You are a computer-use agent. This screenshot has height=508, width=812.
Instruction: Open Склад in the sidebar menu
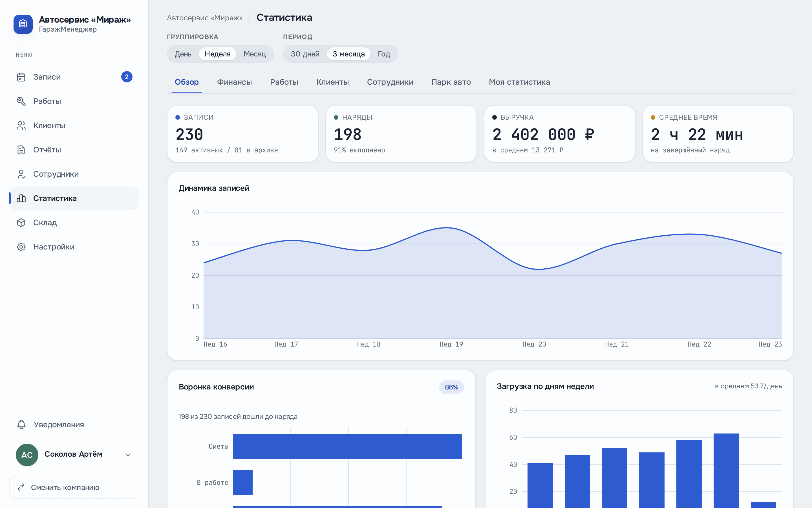pos(74,222)
